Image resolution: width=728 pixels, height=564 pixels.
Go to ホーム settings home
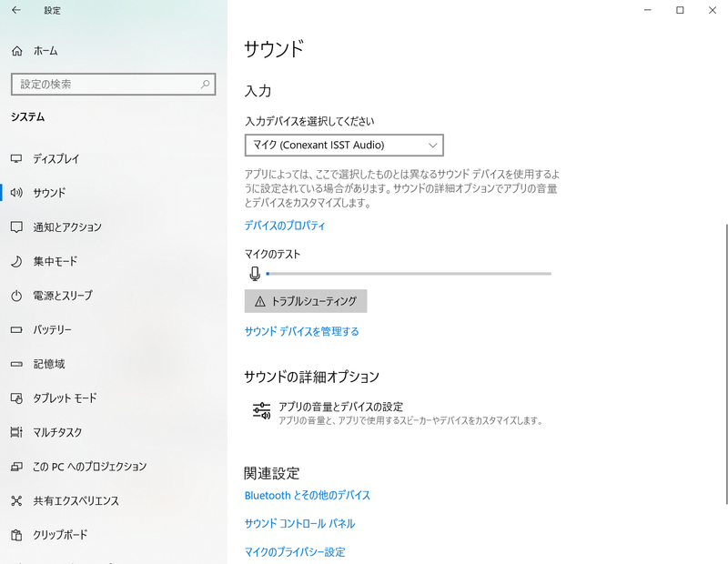45,51
